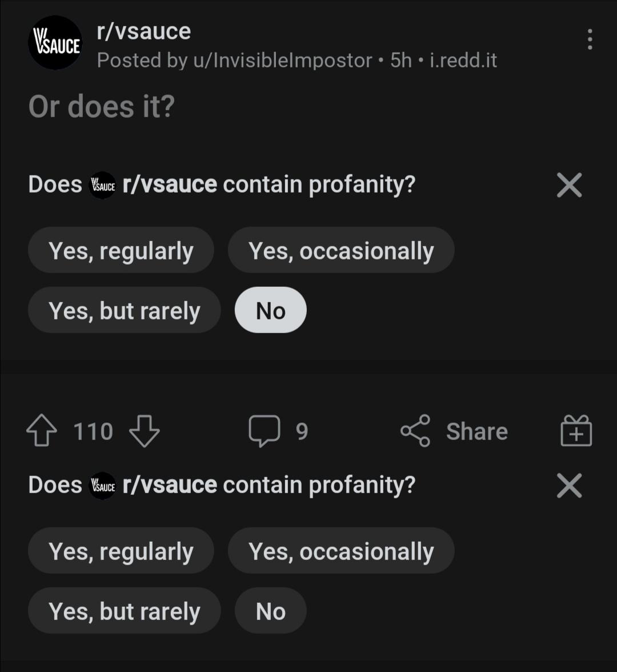Click the r/vsauce subreddit avatar

pos(55,43)
